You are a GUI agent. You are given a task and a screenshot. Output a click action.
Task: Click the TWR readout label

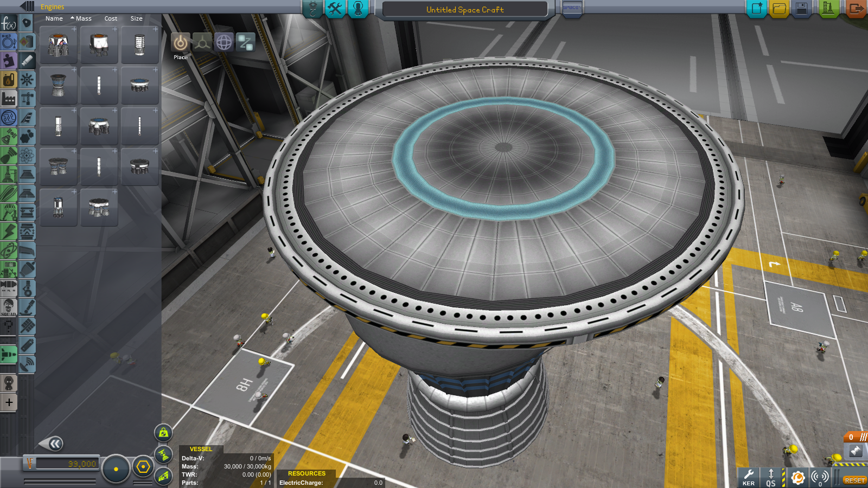click(189, 474)
